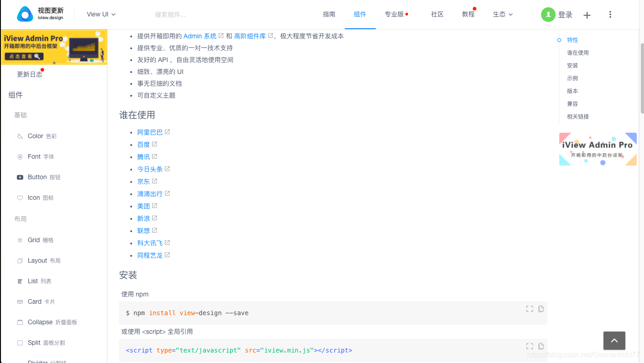
Task: Expand fullscreen for script tag code
Action: [530, 346]
